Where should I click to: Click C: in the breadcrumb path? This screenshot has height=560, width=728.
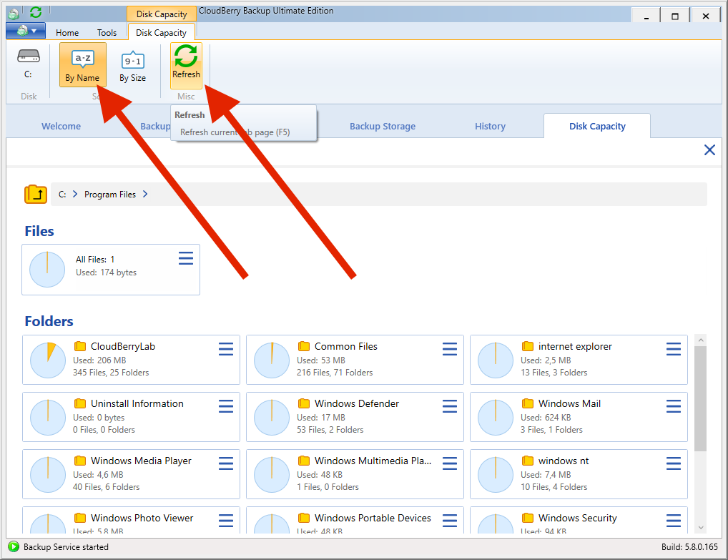tap(62, 195)
